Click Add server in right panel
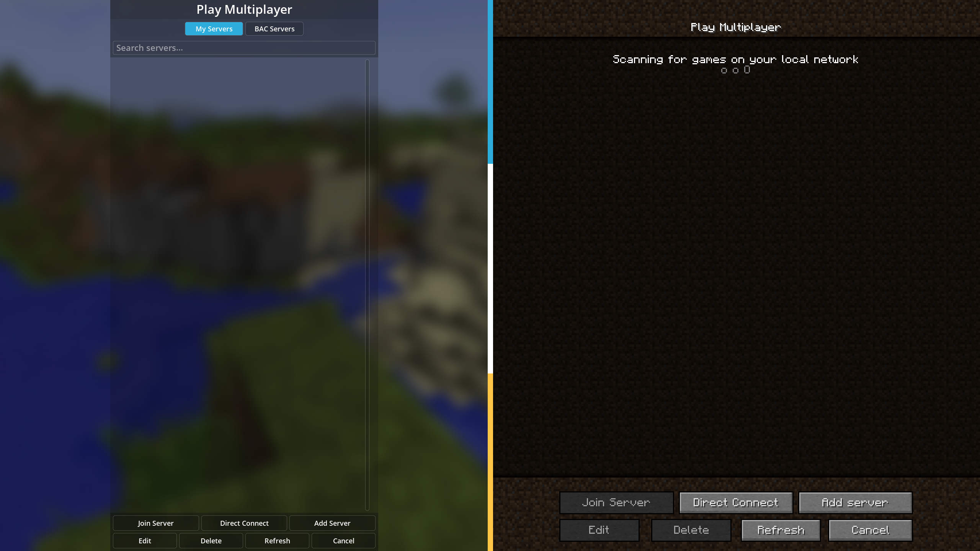Viewport: 980px width, 551px height. tap(855, 502)
